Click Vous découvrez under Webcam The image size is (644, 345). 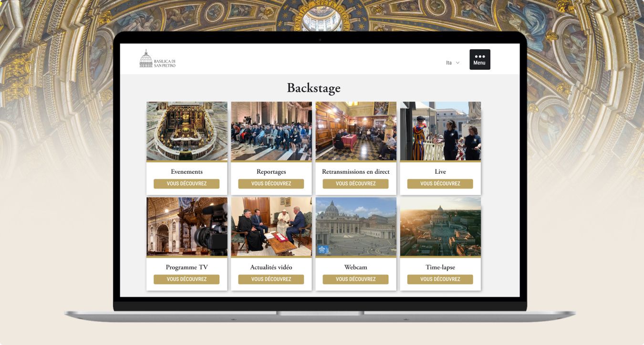click(355, 279)
